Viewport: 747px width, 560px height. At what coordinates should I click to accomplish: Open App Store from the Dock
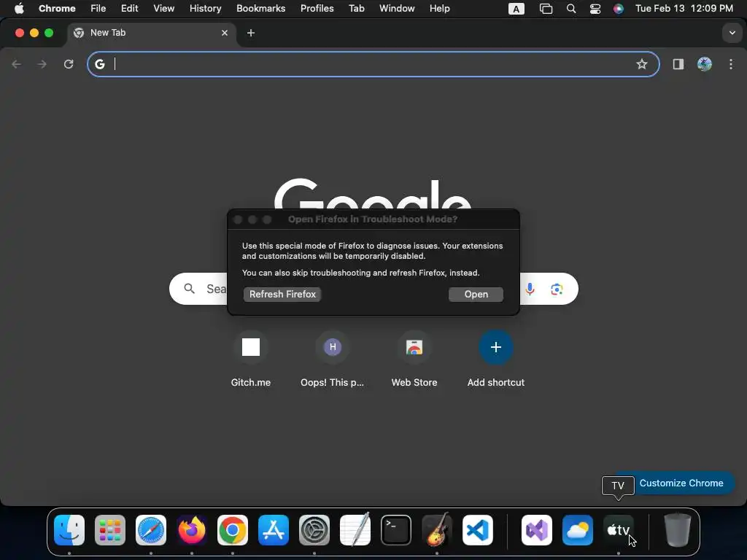click(x=274, y=530)
